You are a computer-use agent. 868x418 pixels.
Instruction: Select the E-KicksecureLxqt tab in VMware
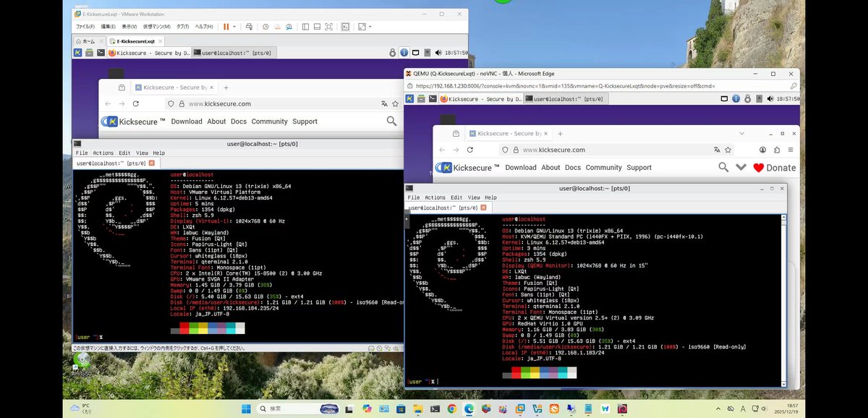coord(135,41)
